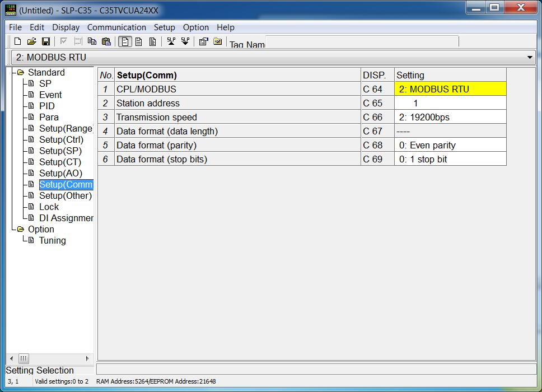Open the 2: MODBUS RTU dropdown arrow
542x392 pixels.
pos(530,57)
